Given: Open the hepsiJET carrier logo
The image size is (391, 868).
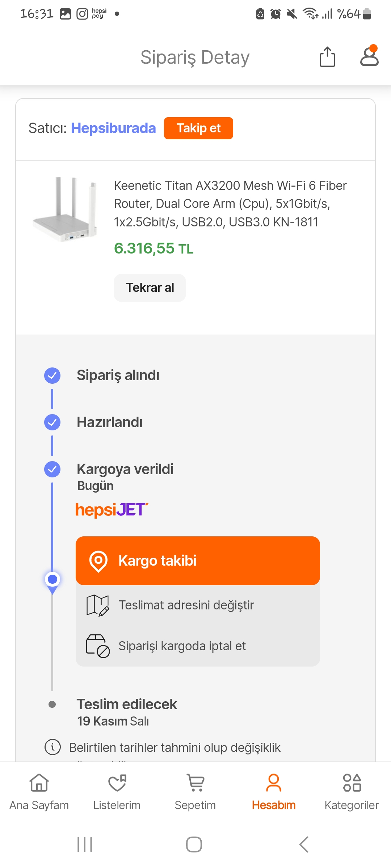Looking at the screenshot, I should (112, 510).
